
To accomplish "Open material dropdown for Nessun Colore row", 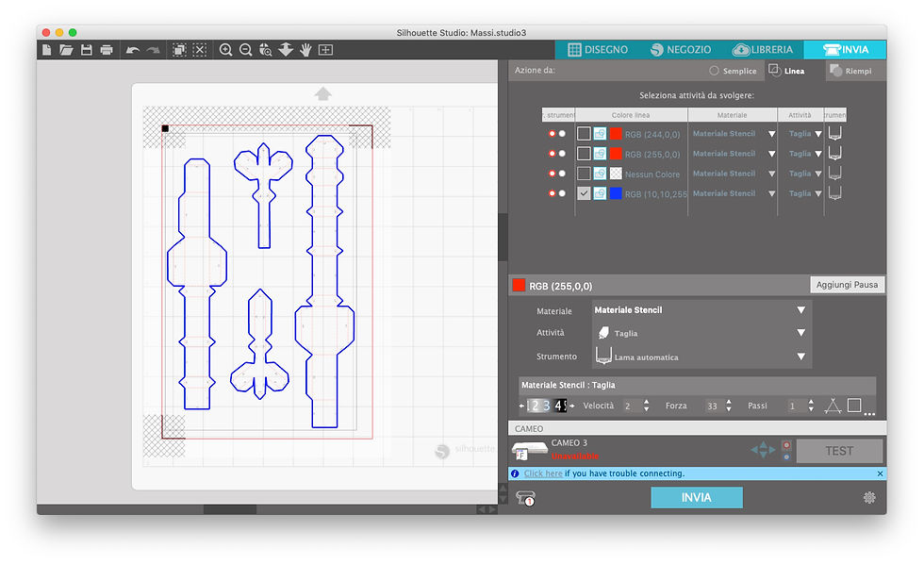I will click(771, 174).
